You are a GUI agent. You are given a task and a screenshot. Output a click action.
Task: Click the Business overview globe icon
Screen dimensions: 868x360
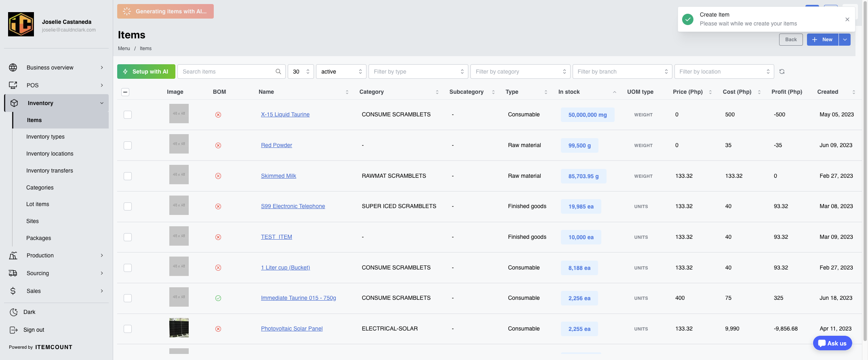click(x=13, y=67)
